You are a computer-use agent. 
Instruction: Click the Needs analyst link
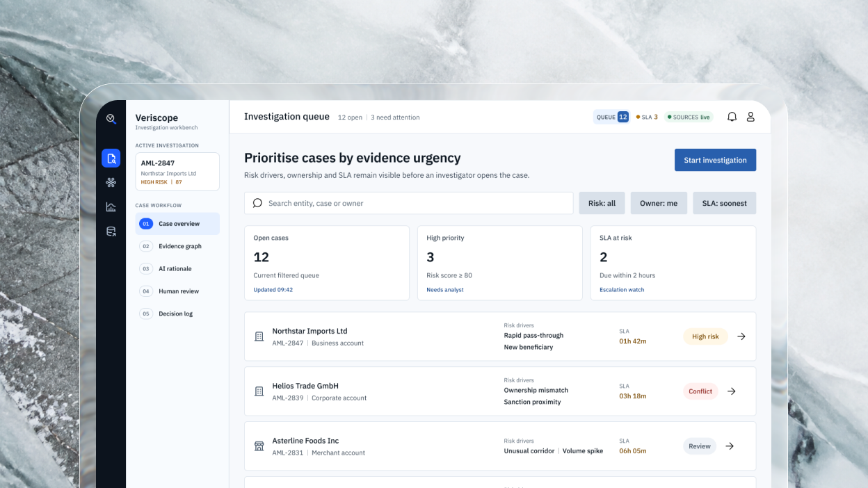[445, 290]
